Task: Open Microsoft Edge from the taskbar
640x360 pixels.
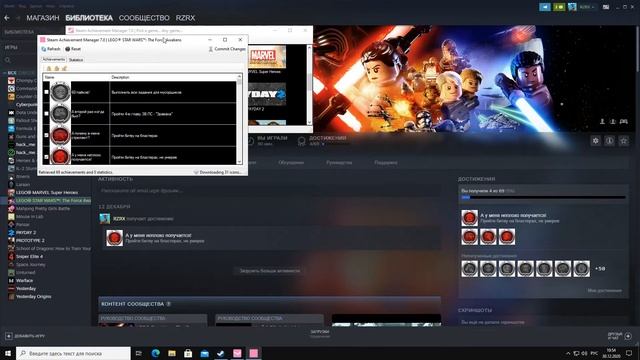Action: tap(156, 353)
